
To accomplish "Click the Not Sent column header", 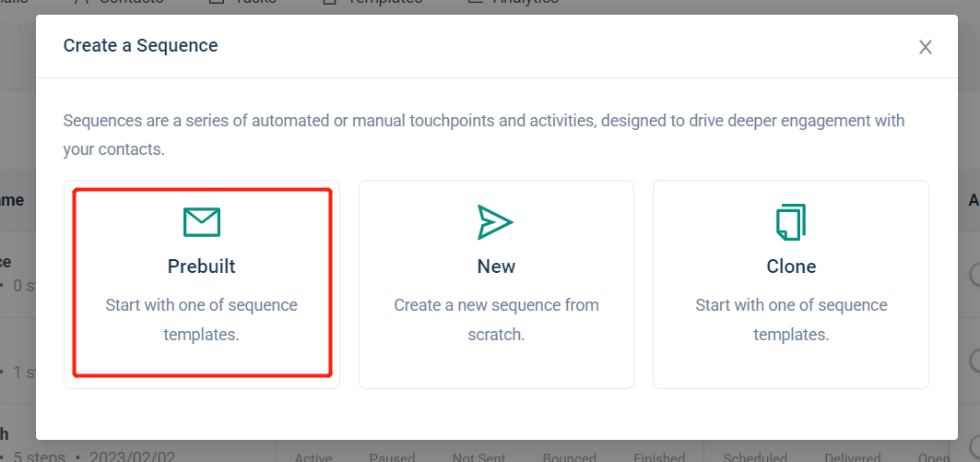I will pos(478,456).
